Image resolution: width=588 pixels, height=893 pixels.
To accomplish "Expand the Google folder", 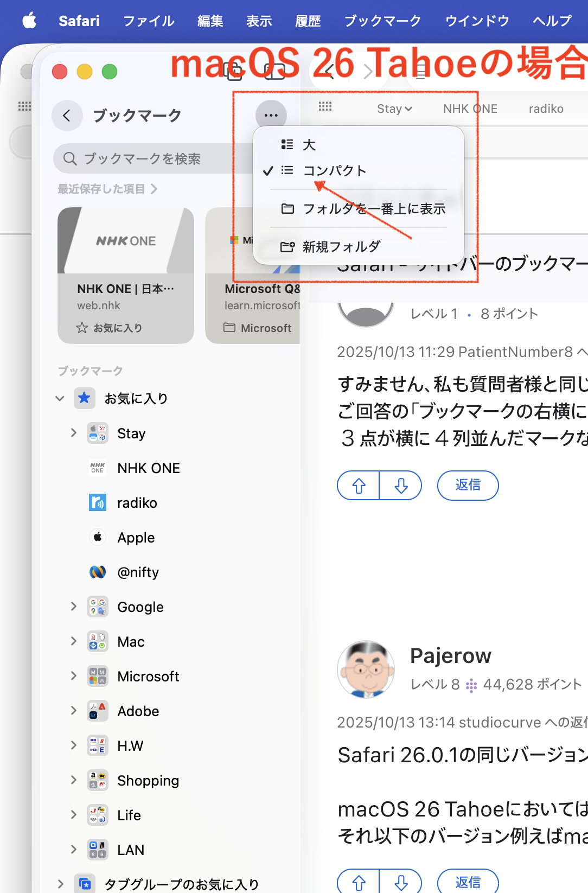I will [x=74, y=607].
